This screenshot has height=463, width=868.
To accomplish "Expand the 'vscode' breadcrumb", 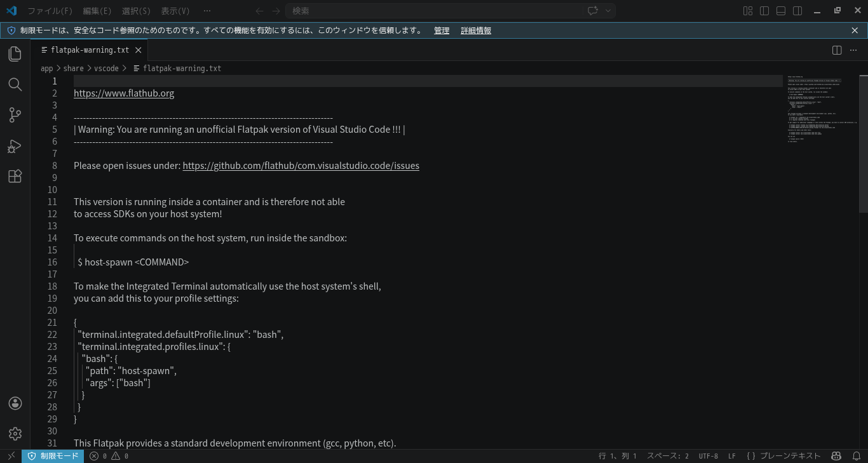I will [x=106, y=69].
